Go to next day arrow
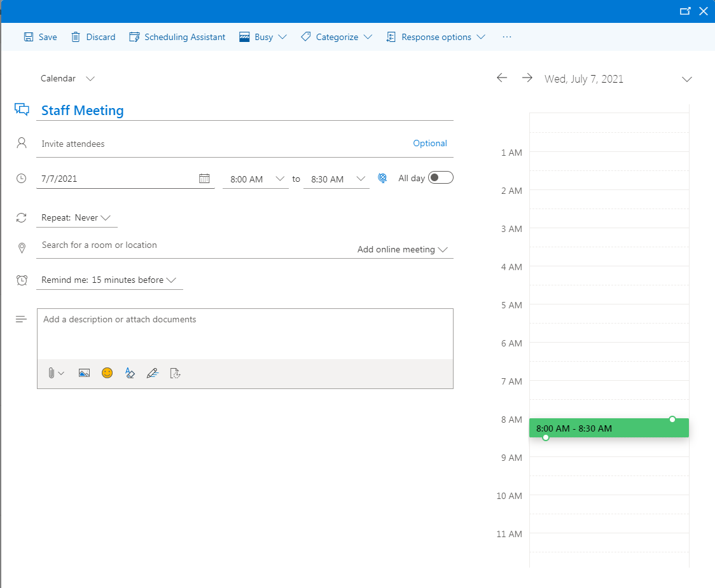 tap(527, 78)
